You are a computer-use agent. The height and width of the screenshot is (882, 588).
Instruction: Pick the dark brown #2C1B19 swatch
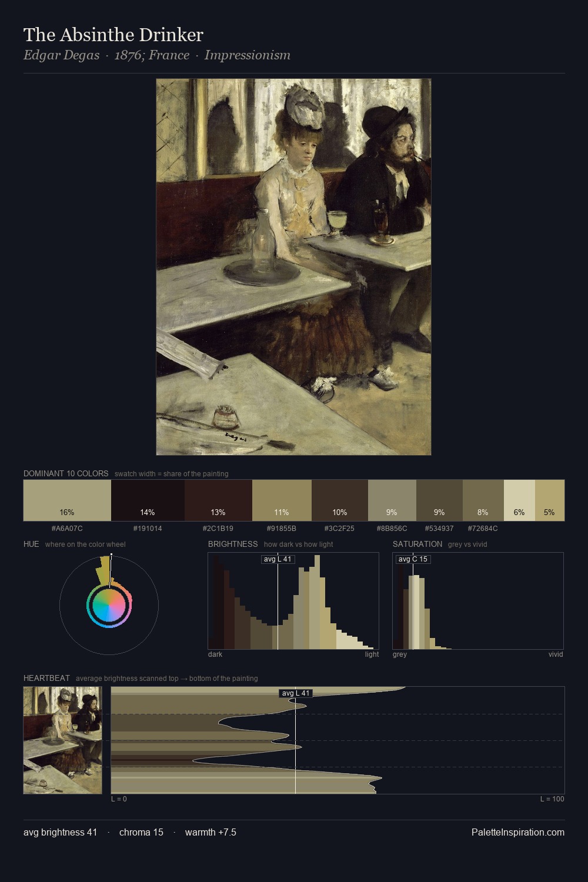pos(218,500)
